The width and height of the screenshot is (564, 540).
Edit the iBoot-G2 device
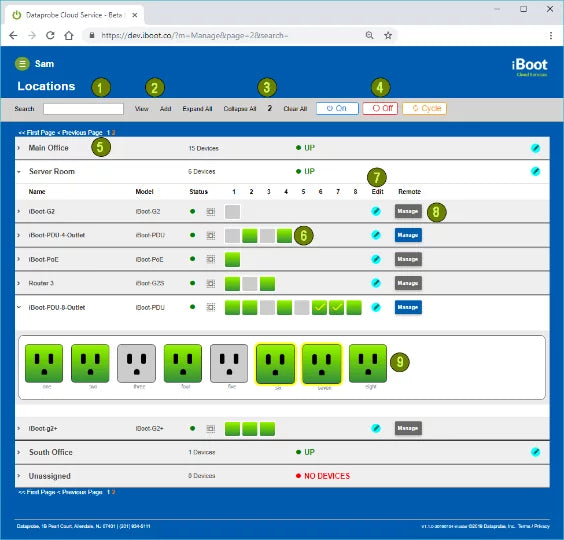pos(376,211)
